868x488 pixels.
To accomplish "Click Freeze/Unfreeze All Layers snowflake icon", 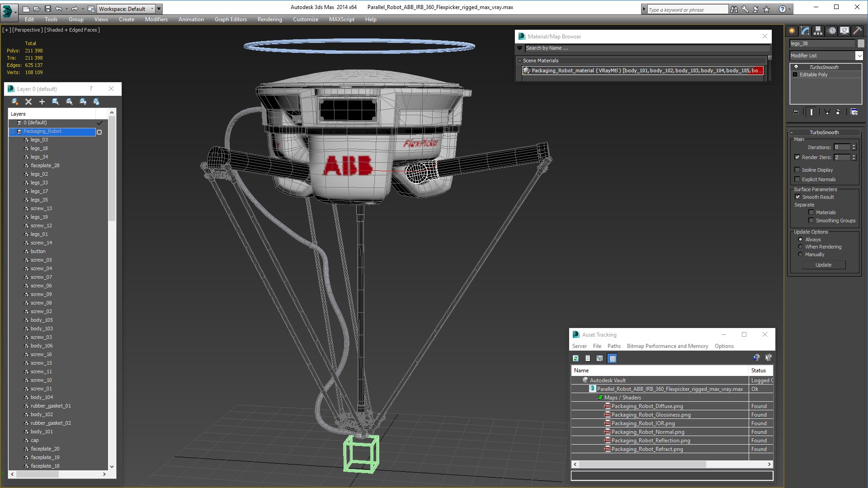I will (x=96, y=102).
